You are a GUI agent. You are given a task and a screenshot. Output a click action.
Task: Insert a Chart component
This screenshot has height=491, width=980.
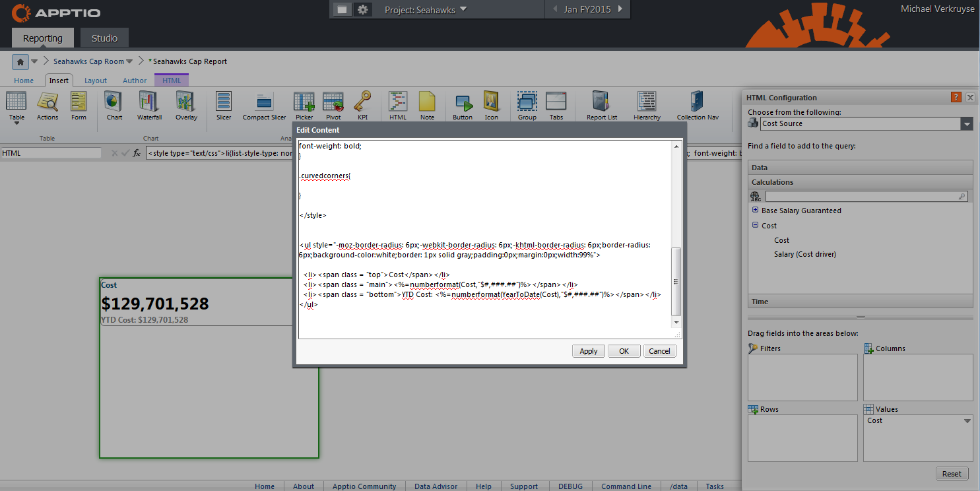114,105
